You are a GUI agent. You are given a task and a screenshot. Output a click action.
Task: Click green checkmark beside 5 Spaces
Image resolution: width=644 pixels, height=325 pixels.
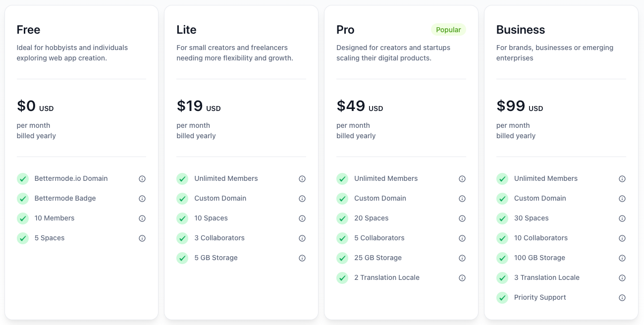23,238
